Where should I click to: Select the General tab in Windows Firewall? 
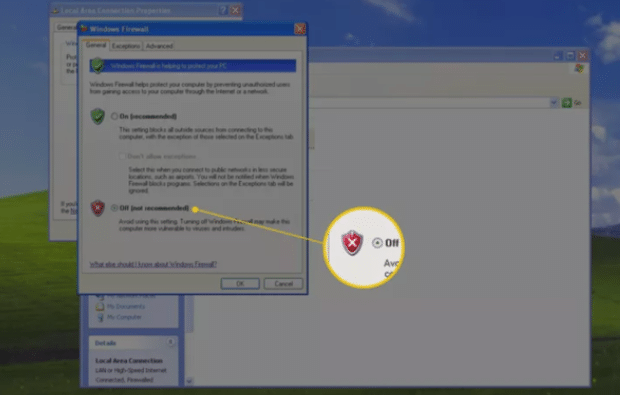click(96, 45)
